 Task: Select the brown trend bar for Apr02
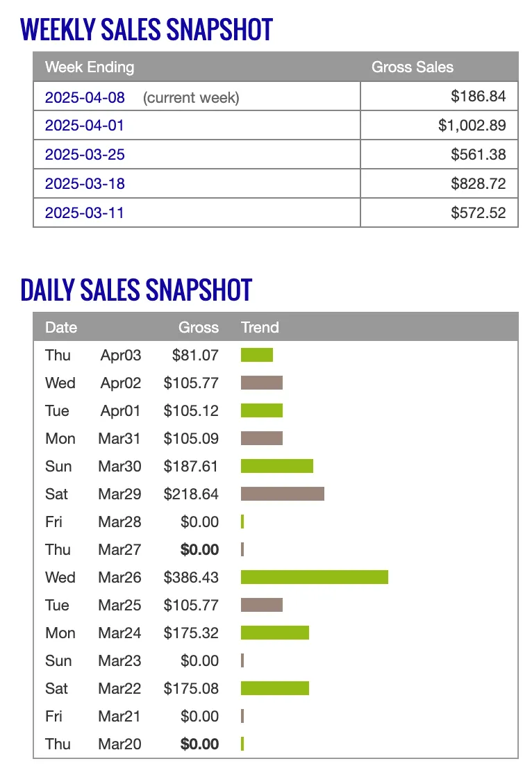262,383
